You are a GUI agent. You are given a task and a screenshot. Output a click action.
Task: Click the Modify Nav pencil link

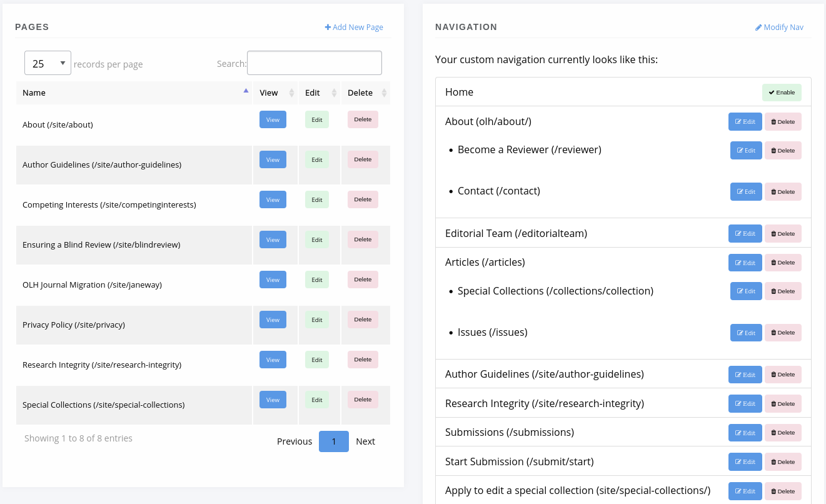[x=779, y=28]
